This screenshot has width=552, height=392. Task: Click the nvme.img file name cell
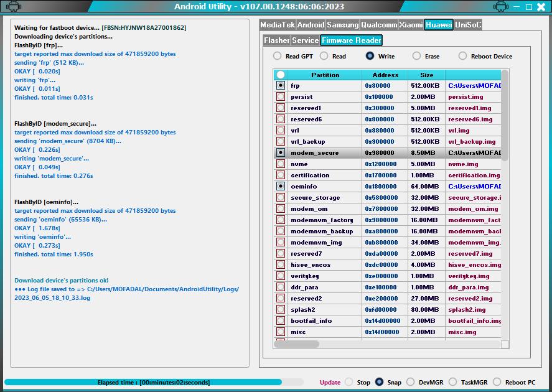pos(473,164)
